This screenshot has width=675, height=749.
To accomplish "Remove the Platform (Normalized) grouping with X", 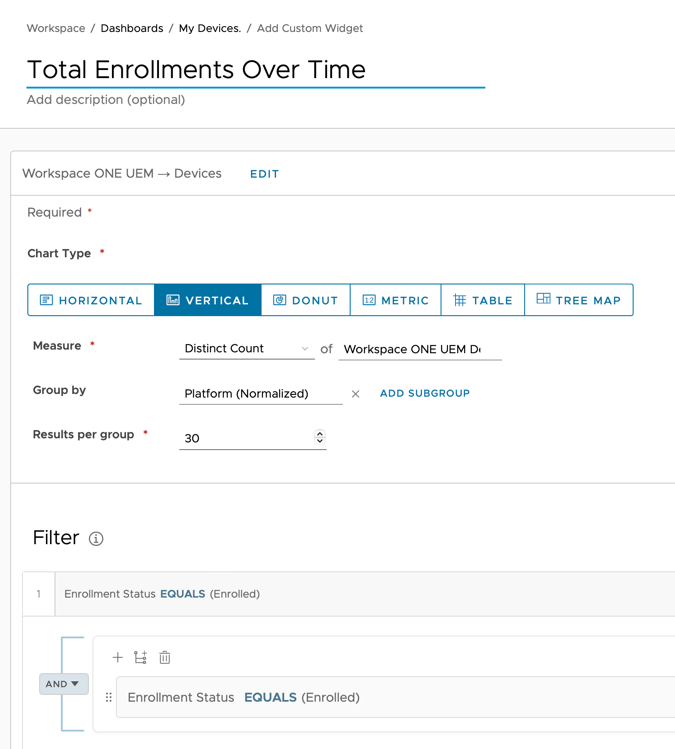I will pyautogui.click(x=355, y=394).
